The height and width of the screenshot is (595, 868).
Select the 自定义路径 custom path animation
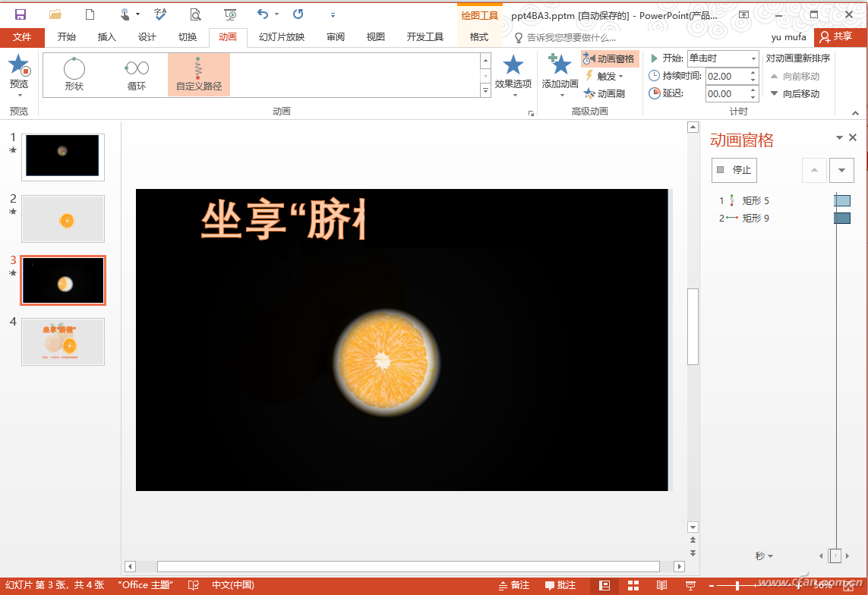198,74
